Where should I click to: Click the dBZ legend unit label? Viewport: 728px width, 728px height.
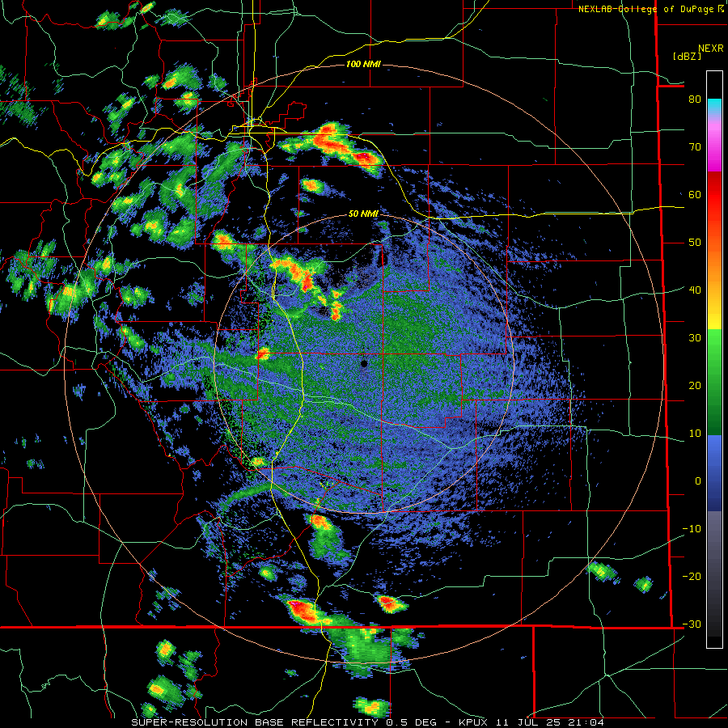tap(688, 56)
